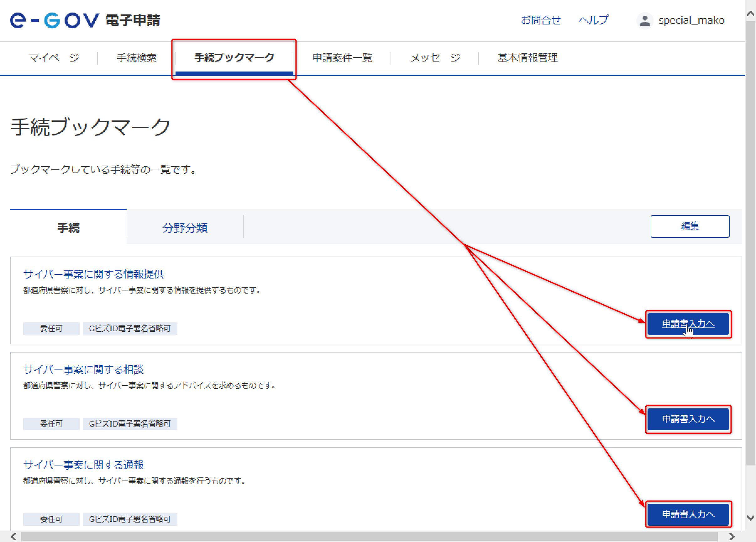Open the 手続検索 tab

click(136, 58)
